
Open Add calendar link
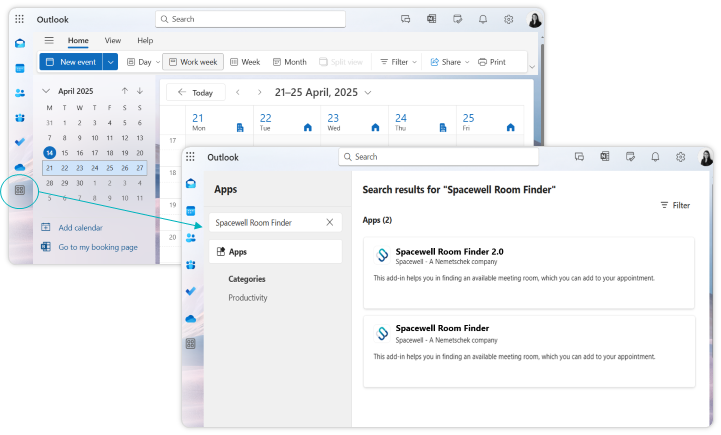coord(72,228)
